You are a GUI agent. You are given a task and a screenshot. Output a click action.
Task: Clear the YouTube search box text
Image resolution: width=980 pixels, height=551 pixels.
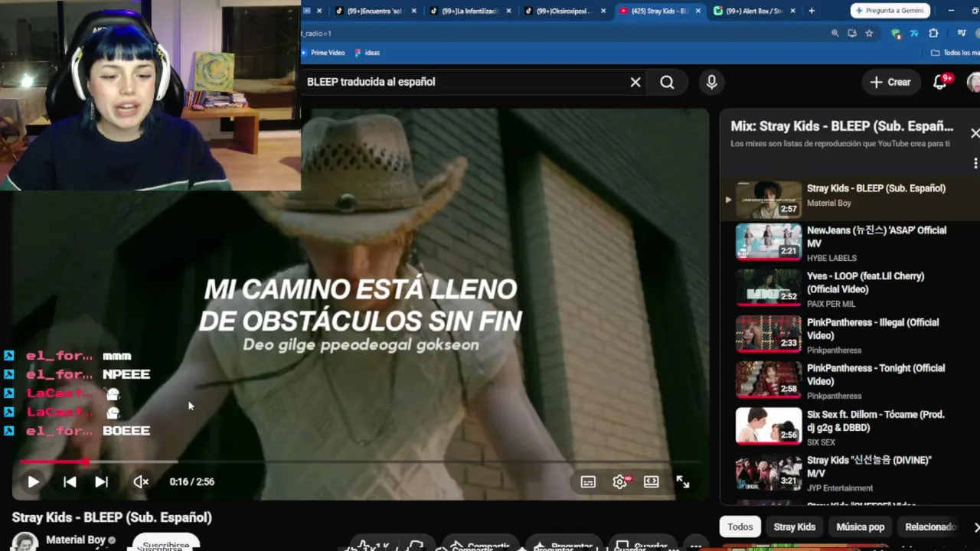coord(635,82)
